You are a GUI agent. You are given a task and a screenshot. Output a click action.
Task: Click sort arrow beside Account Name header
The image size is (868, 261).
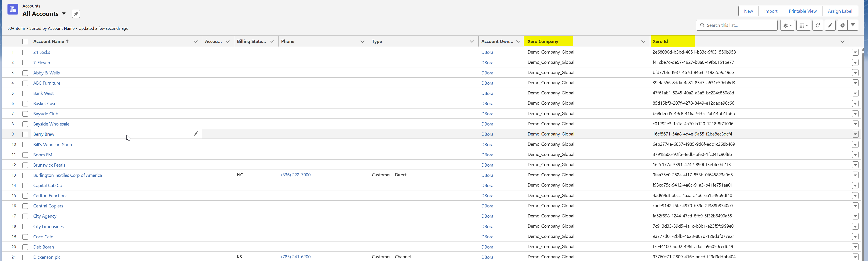67,41
